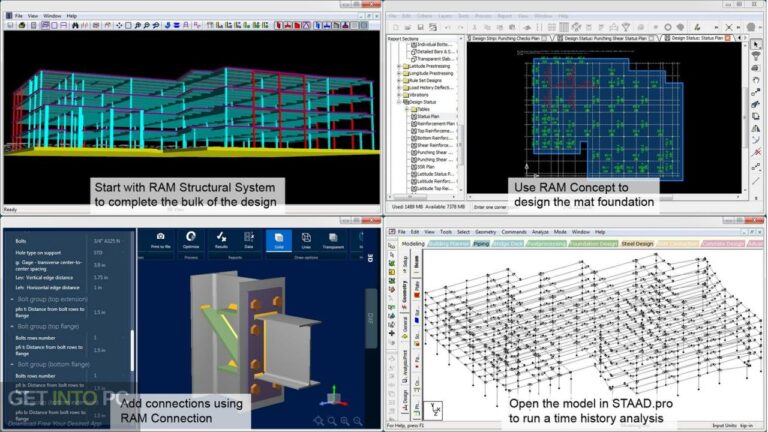768x432 pixels.
Task: Click Optimize in RAM Connection toolbar
Action: (191, 240)
